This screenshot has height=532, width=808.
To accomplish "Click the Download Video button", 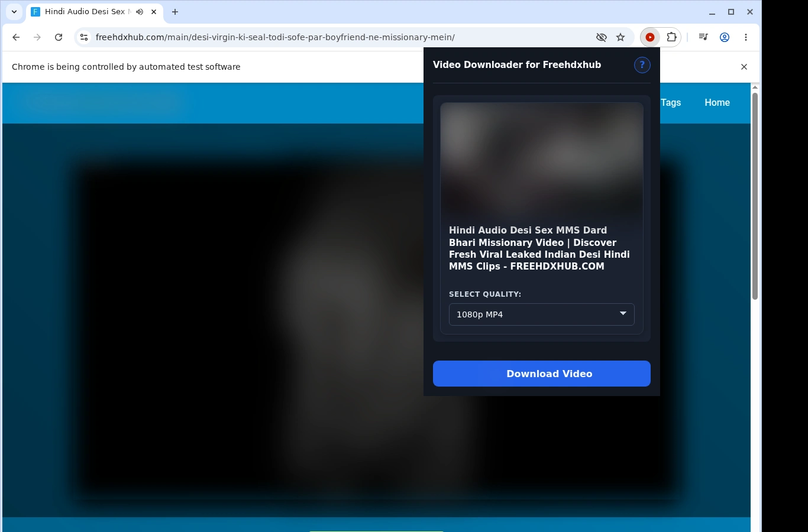I will [x=542, y=374].
